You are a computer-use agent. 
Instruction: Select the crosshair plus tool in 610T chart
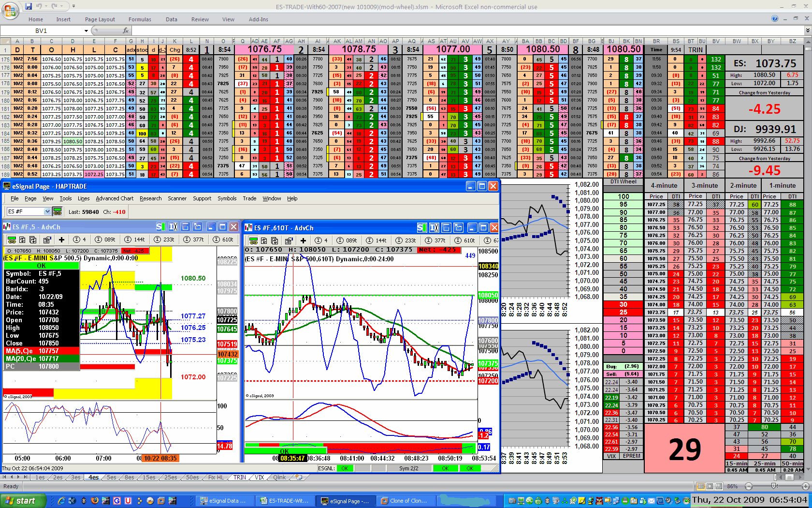[303, 240]
